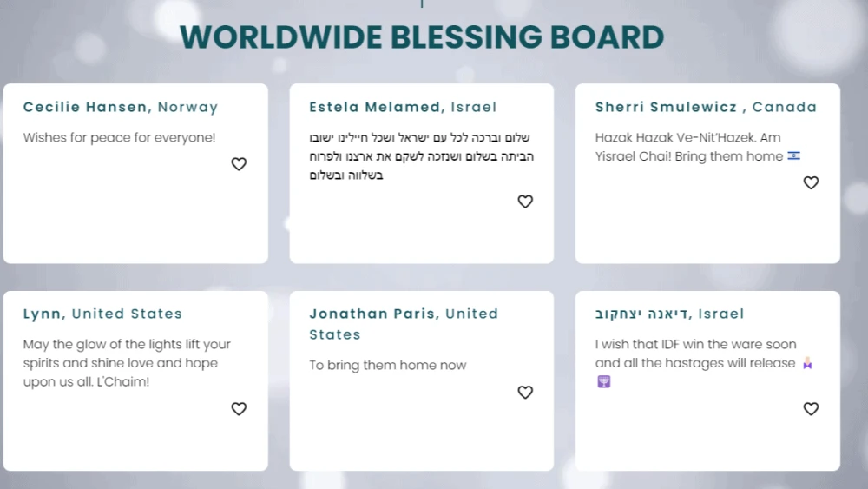The image size is (868, 489).
Task: Click the Israel flag emoji in Sherri's message
Action: coord(793,156)
